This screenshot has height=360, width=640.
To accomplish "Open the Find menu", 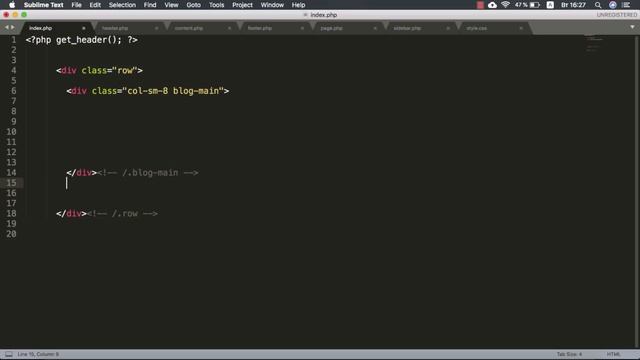I will pyautogui.click(x=150, y=5).
